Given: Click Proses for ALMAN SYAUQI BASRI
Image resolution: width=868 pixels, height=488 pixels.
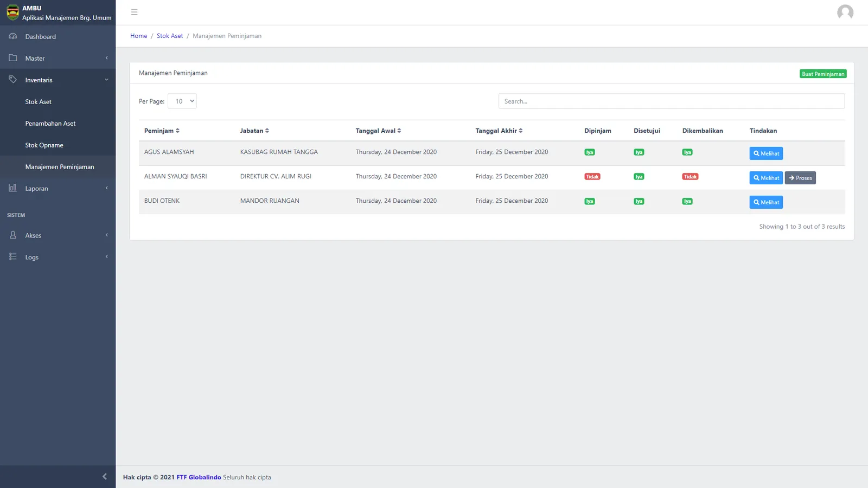Looking at the screenshot, I should pyautogui.click(x=800, y=178).
